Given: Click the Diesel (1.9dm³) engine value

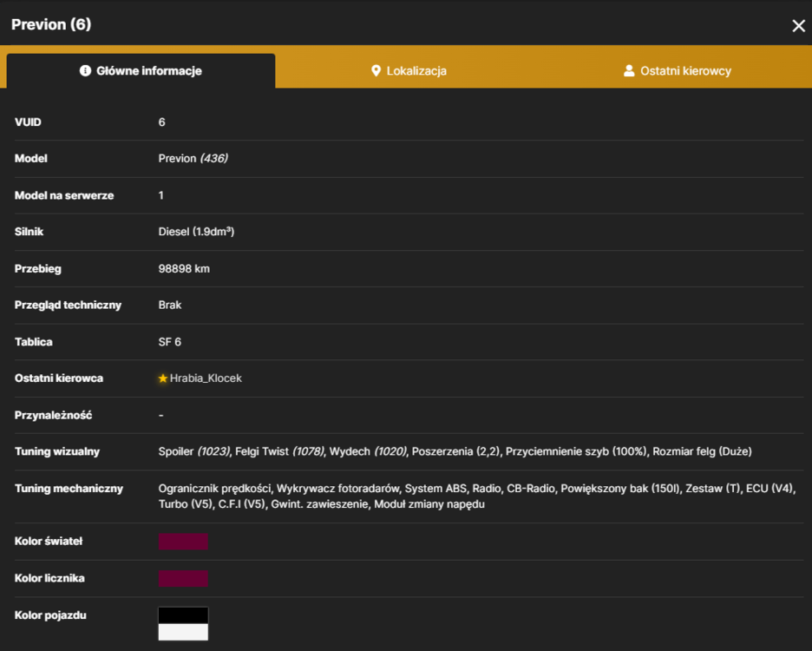Looking at the screenshot, I should click(x=196, y=232).
